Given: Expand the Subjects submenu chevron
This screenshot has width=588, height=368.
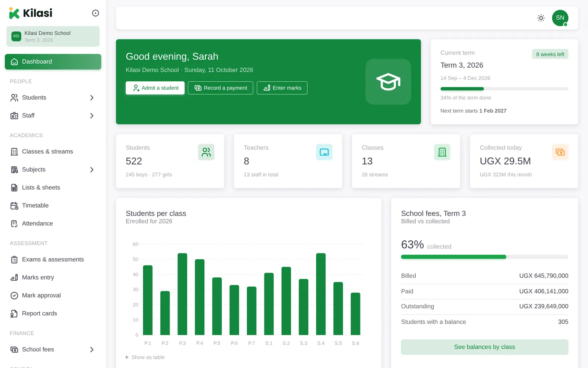Looking at the screenshot, I should pyautogui.click(x=92, y=170).
